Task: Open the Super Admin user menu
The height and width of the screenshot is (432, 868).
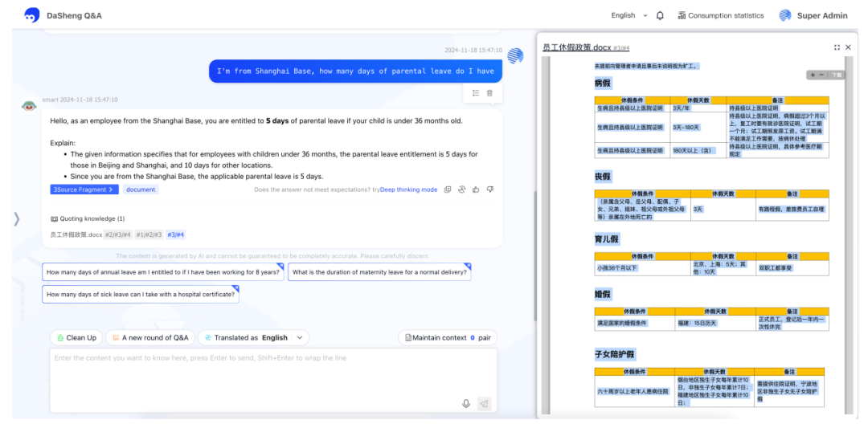Action: click(813, 15)
